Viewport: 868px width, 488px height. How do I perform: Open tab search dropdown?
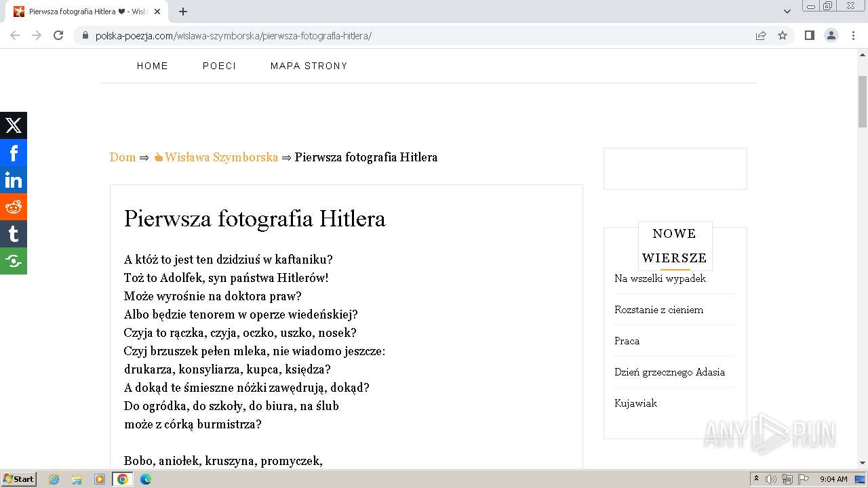(787, 12)
